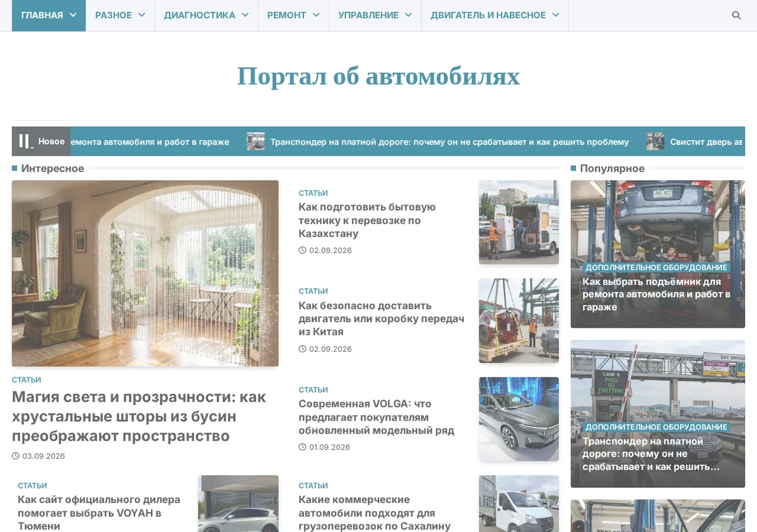The image size is (757, 532).
Task: Click Дополнительное оборудование tag on the toll road card
Action: point(656,427)
